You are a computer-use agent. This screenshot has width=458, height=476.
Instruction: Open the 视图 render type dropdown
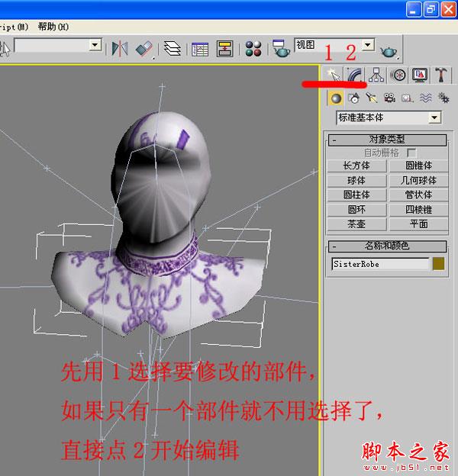pos(368,45)
